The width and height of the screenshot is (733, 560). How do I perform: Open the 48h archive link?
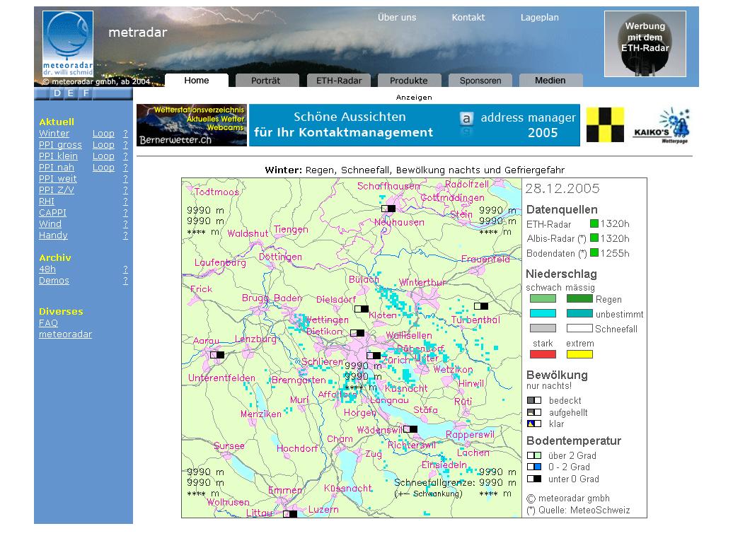[47, 269]
